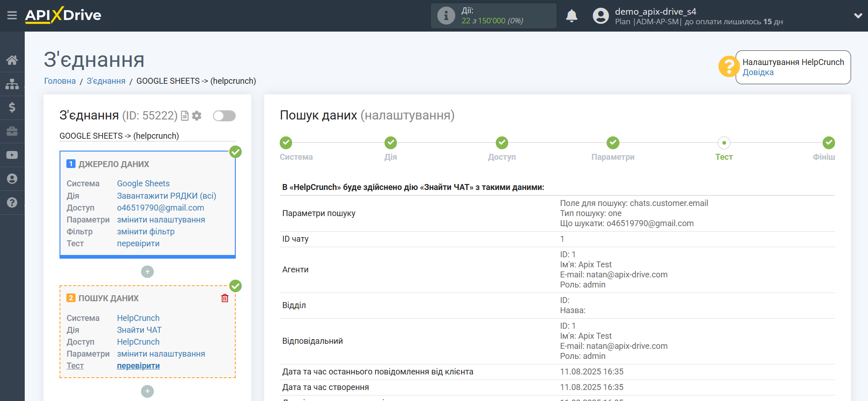Open the Google Sheets system link
The width and height of the screenshot is (868, 401).
143,184
